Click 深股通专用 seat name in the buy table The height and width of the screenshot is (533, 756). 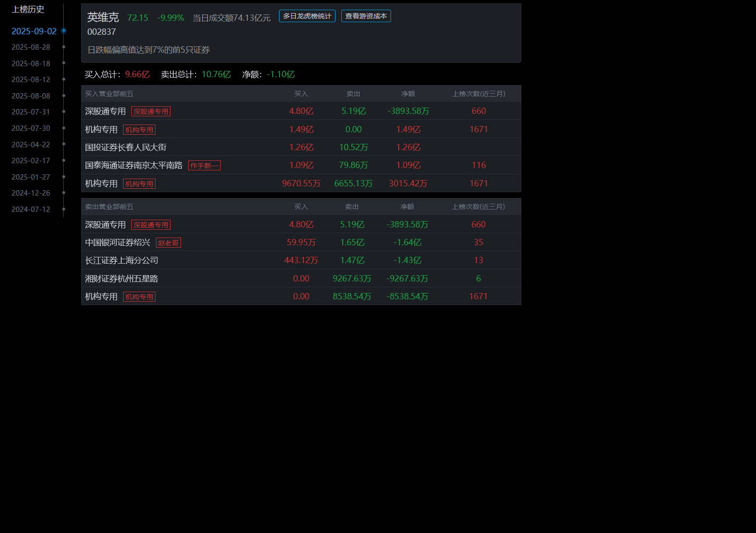105,111
